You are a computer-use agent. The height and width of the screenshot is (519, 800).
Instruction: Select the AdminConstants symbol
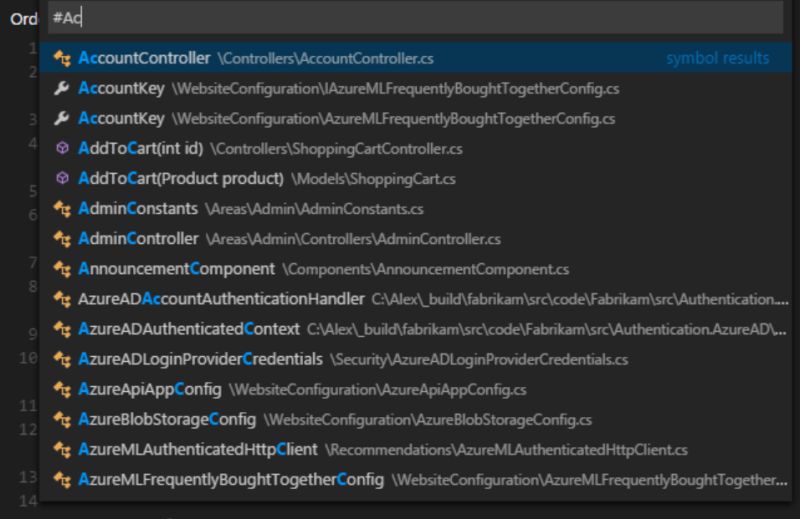point(415,209)
